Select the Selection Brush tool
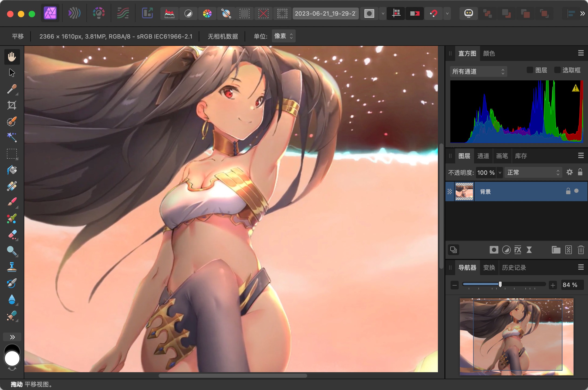588x390 pixels. [x=12, y=121]
